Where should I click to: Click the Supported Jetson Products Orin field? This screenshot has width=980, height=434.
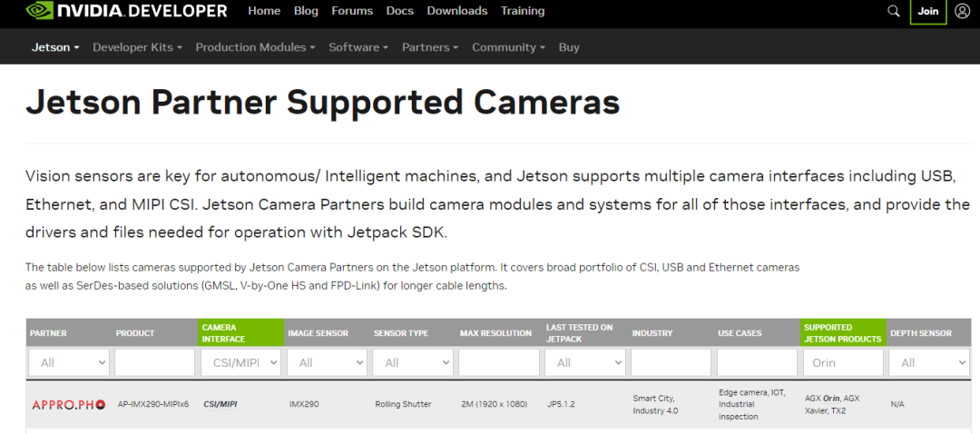843,362
